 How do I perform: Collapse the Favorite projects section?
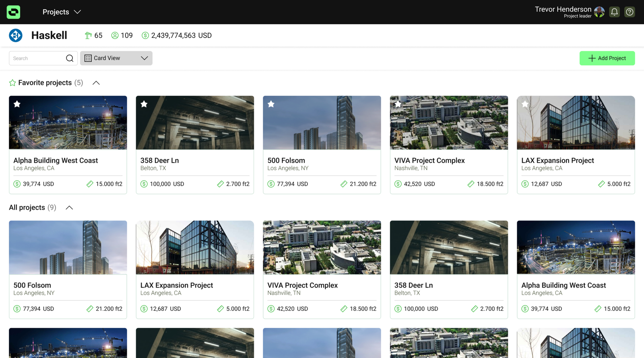coord(96,83)
